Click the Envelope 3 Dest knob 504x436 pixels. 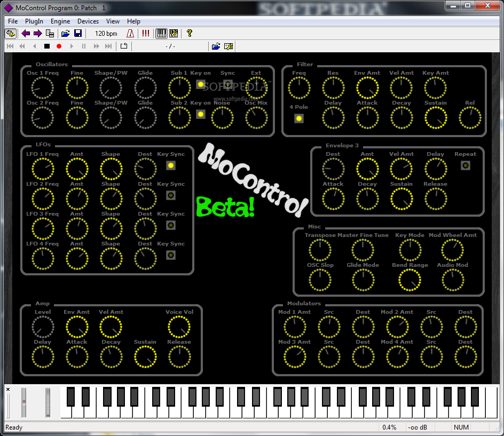pos(333,169)
